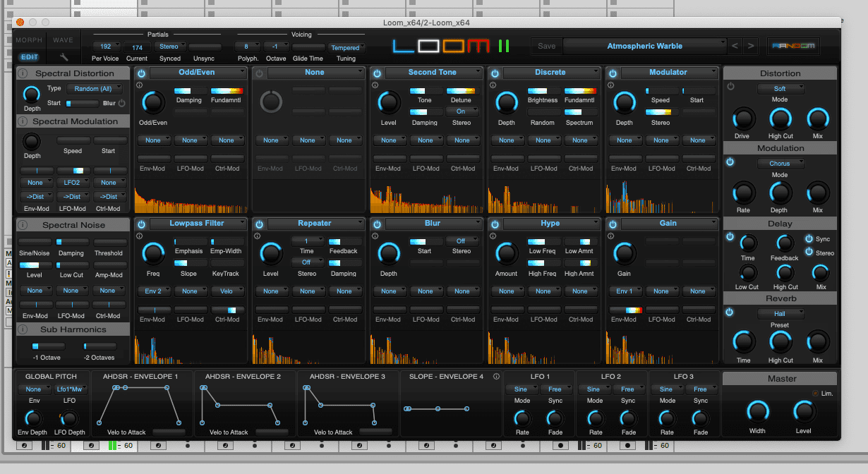Toggle the Delay Sync switch
Screen dimensions: 868x474
coord(809,239)
